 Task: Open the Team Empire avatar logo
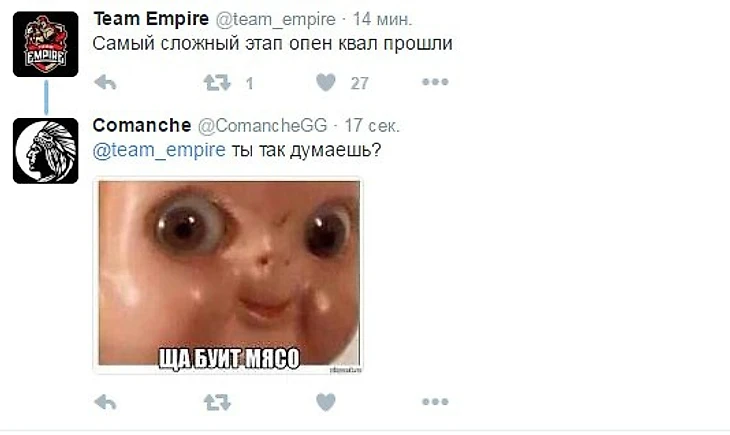point(46,44)
